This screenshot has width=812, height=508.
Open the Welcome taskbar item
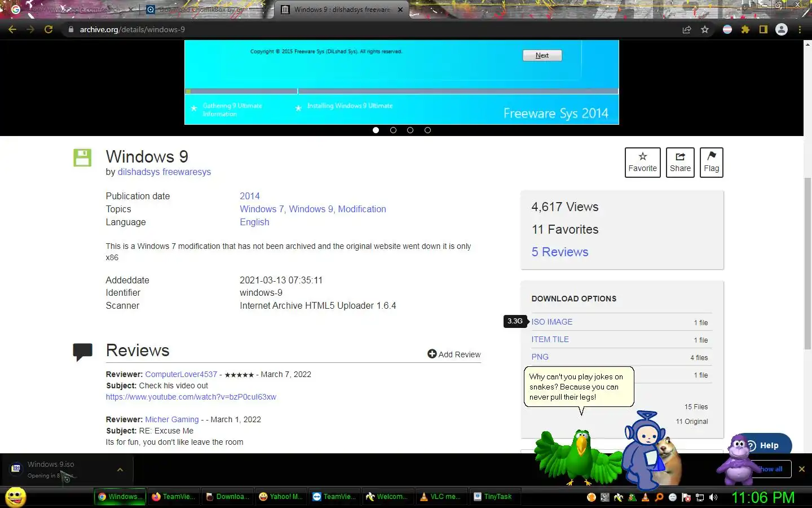point(388,497)
